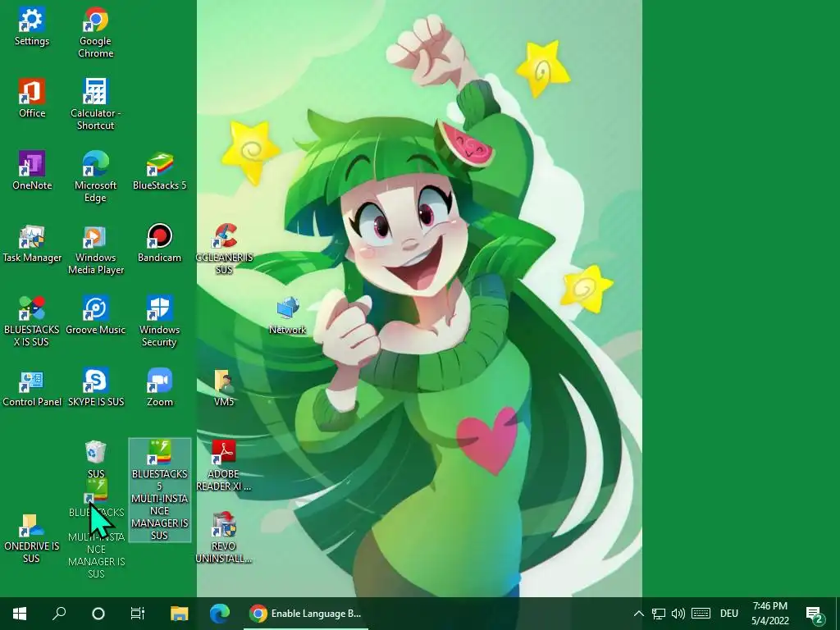
Task: Open the Action Center notifications icon
Action: (x=815, y=614)
